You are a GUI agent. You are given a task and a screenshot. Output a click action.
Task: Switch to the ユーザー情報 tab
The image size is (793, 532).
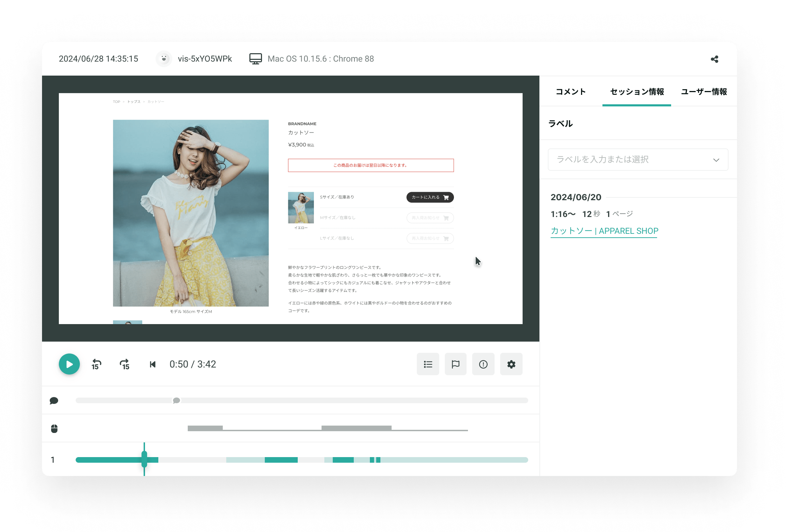coord(704,92)
